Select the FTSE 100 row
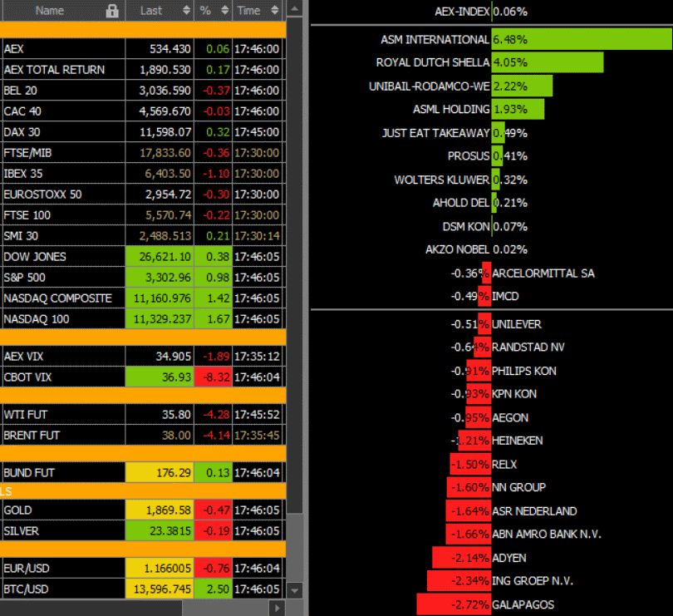673x616 pixels. [x=143, y=215]
